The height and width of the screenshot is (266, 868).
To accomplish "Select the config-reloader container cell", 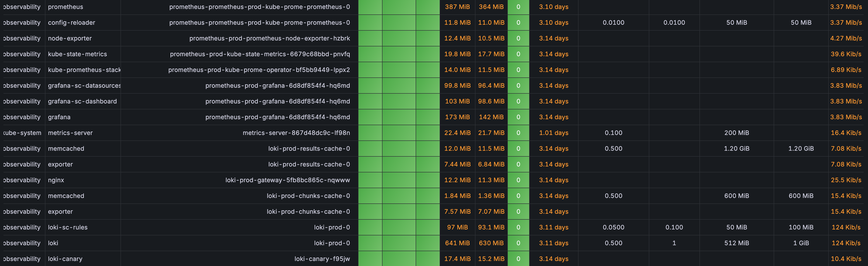I will (71, 23).
